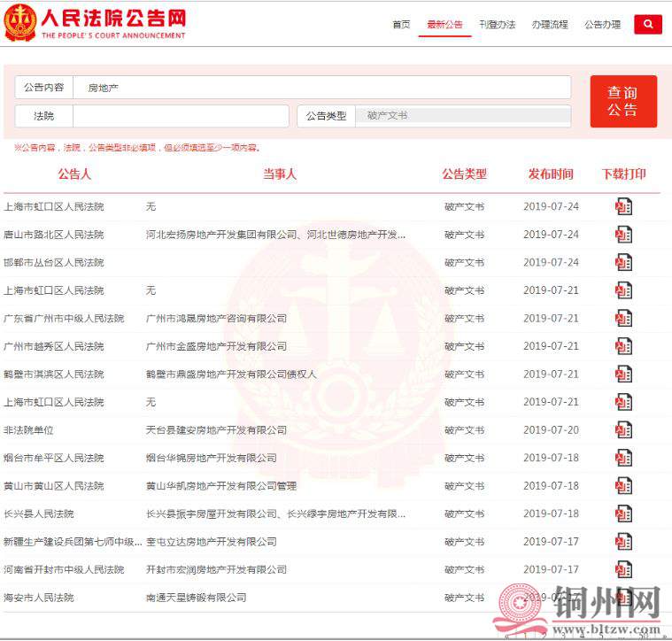Open 广东省广州市中级人民法院 announcement
Image resolution: width=672 pixels, height=641 pixels.
tap(64, 319)
